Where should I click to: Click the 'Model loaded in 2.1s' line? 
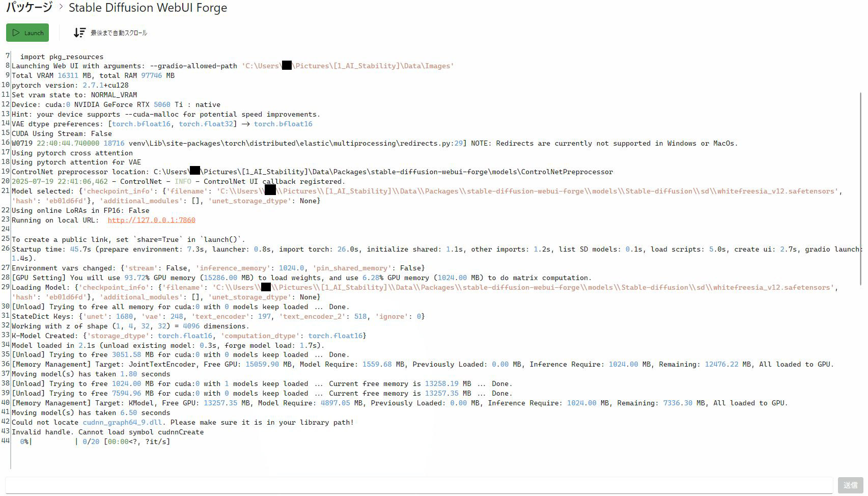tap(168, 345)
